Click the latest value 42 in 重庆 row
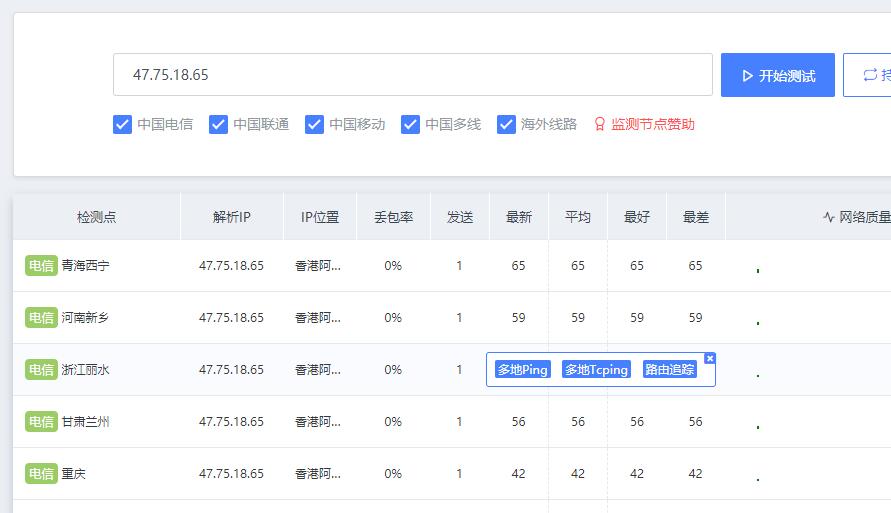The image size is (891, 513). 518,474
